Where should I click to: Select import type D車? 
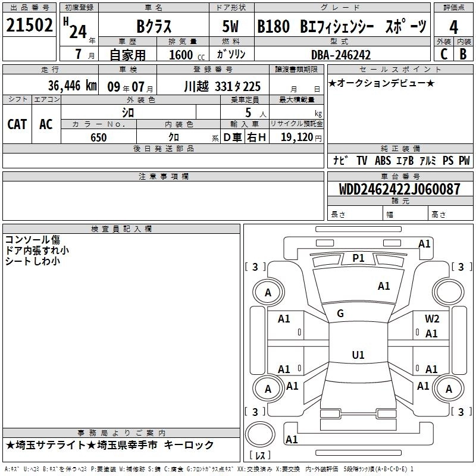pyautogui.click(x=233, y=137)
